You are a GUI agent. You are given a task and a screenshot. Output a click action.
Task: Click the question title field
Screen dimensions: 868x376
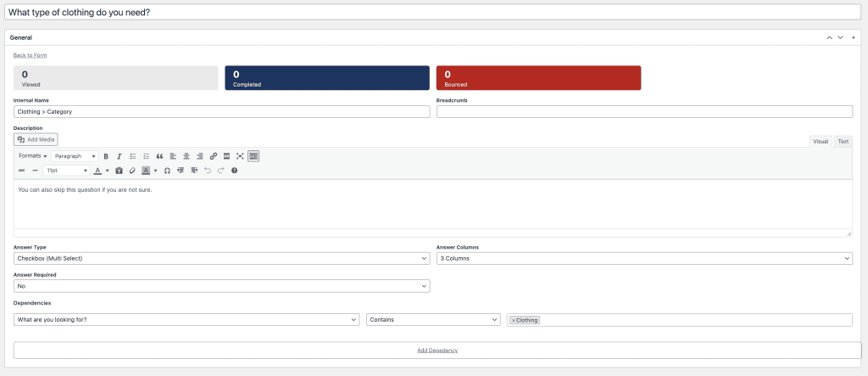[x=432, y=12]
